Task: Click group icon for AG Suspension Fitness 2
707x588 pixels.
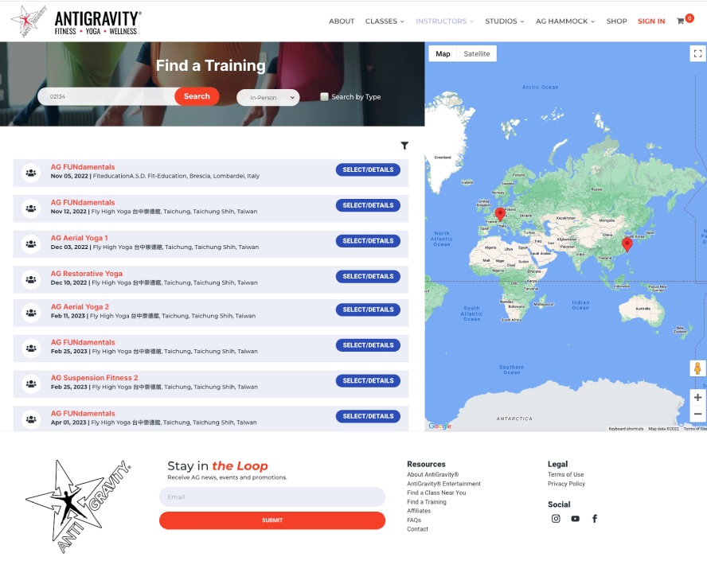Action: pyautogui.click(x=31, y=384)
